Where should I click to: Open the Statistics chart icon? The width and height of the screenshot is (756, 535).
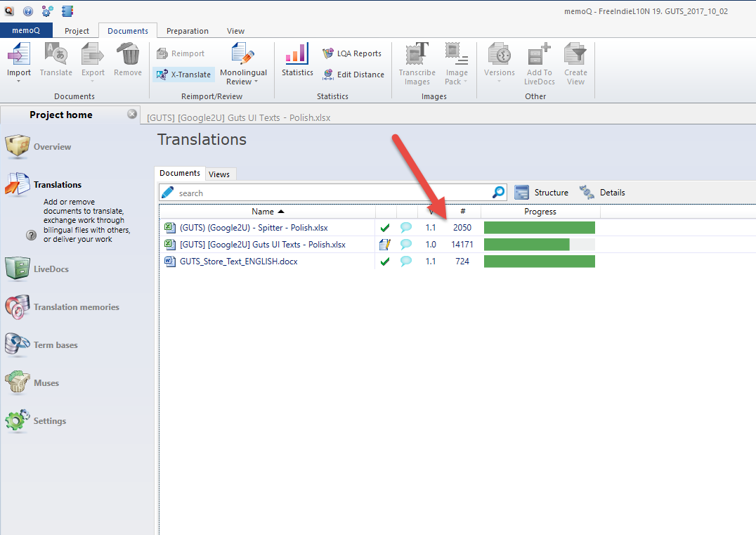297,54
